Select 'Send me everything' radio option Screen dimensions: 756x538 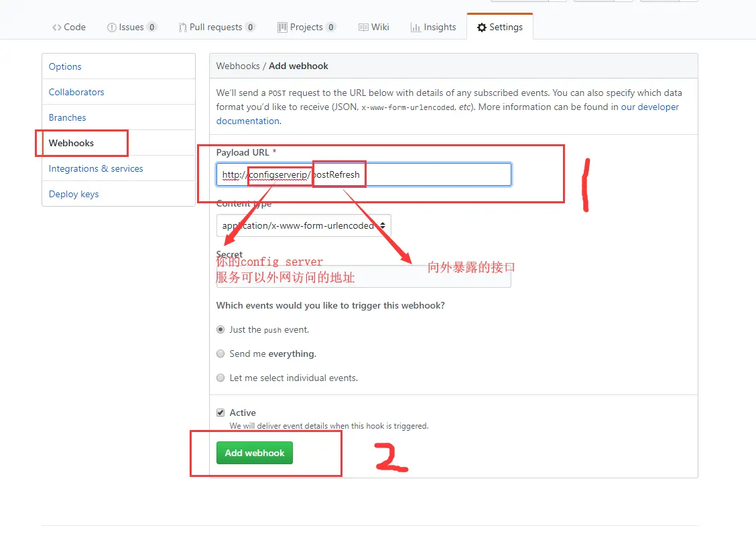click(220, 354)
